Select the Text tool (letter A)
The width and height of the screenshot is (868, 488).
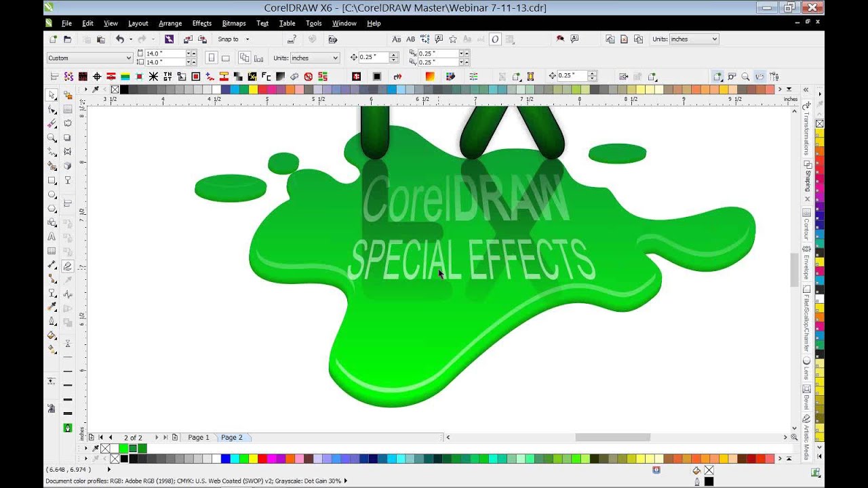pos(52,237)
